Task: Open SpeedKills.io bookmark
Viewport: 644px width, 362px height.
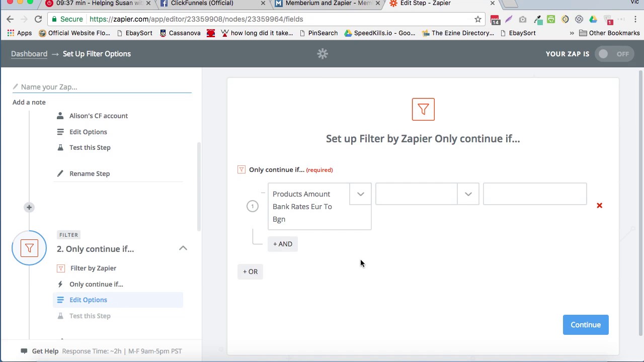Action: (x=380, y=33)
